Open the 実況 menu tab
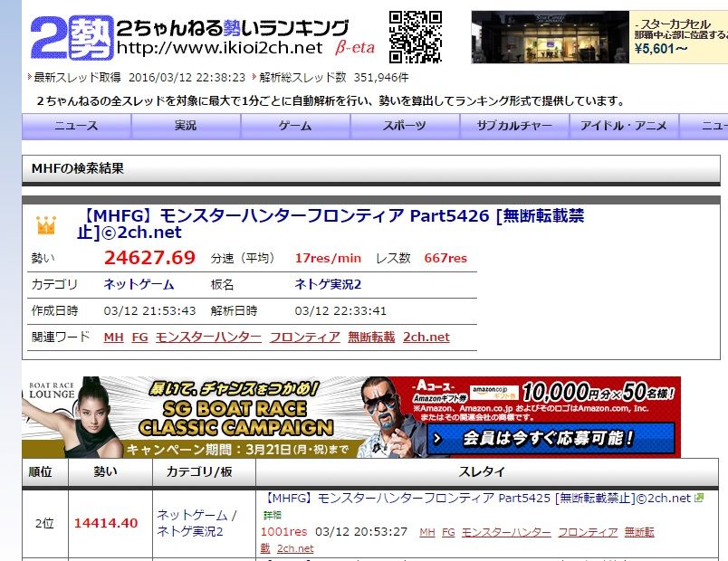 186,126
